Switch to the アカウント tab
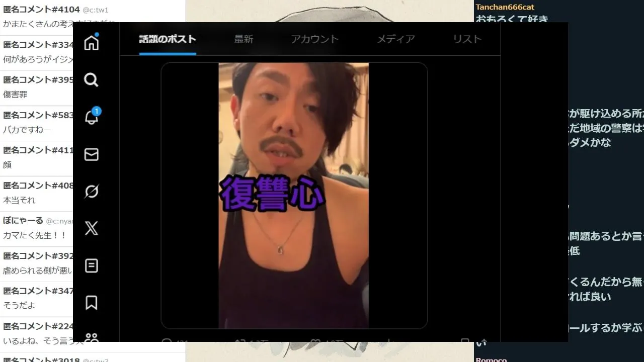 pos(315,39)
